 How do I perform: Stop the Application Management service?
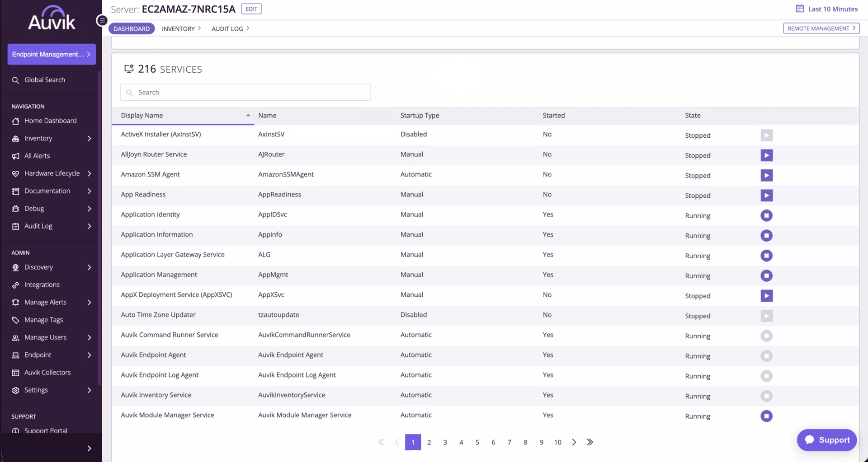pyautogui.click(x=766, y=275)
